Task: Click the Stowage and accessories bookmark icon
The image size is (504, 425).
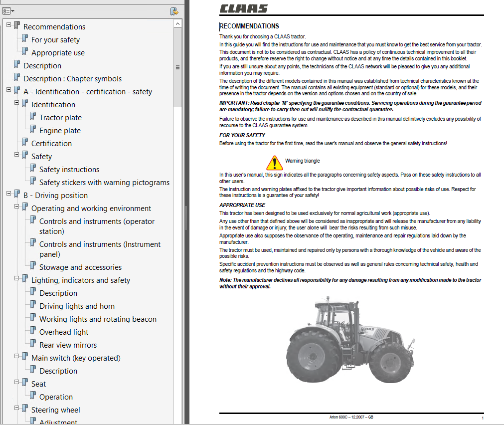Action: 33,265
